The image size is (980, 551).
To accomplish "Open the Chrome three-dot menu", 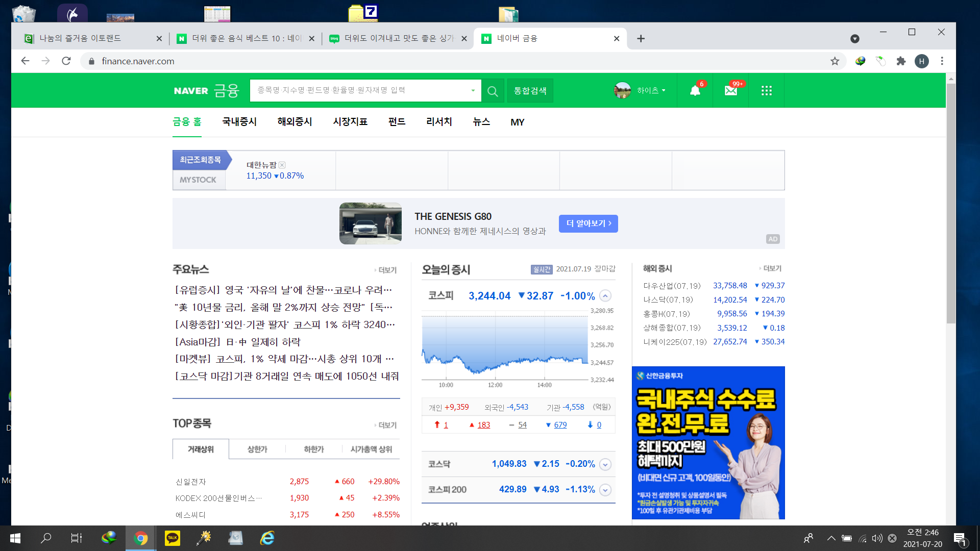I will (x=942, y=61).
